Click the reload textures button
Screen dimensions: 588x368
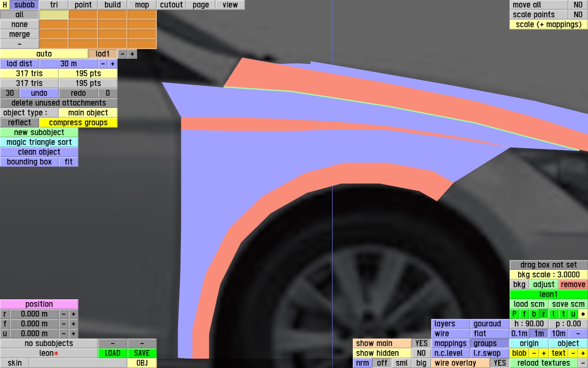coord(544,363)
